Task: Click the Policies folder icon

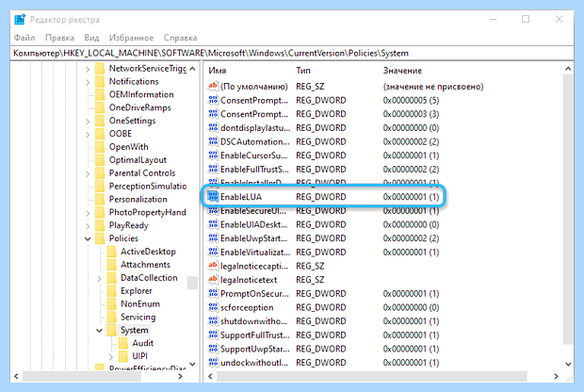Action: pos(100,238)
